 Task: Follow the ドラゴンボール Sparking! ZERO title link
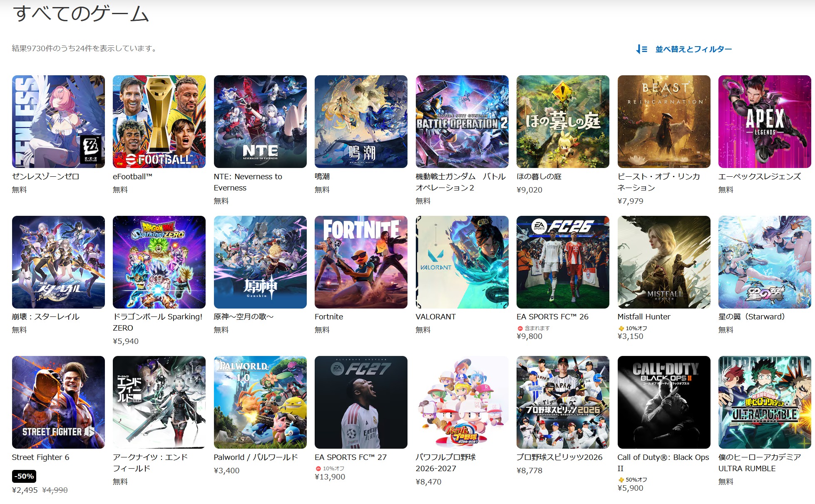tap(158, 322)
